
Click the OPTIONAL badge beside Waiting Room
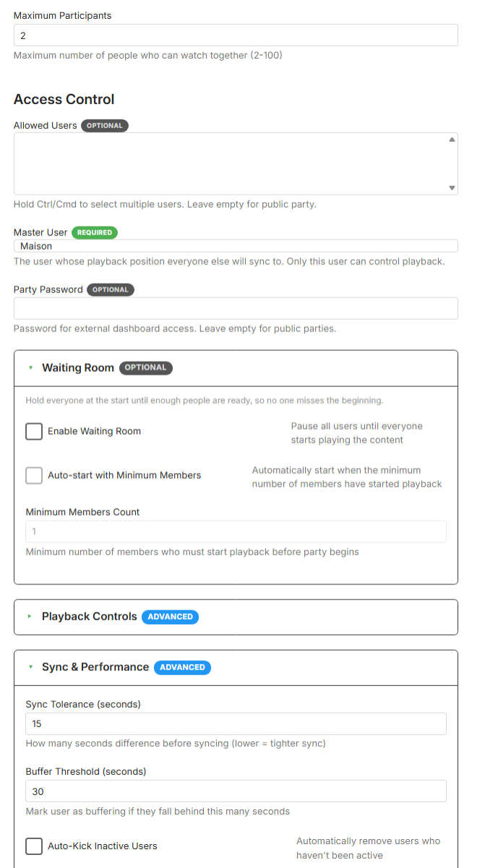click(x=146, y=367)
